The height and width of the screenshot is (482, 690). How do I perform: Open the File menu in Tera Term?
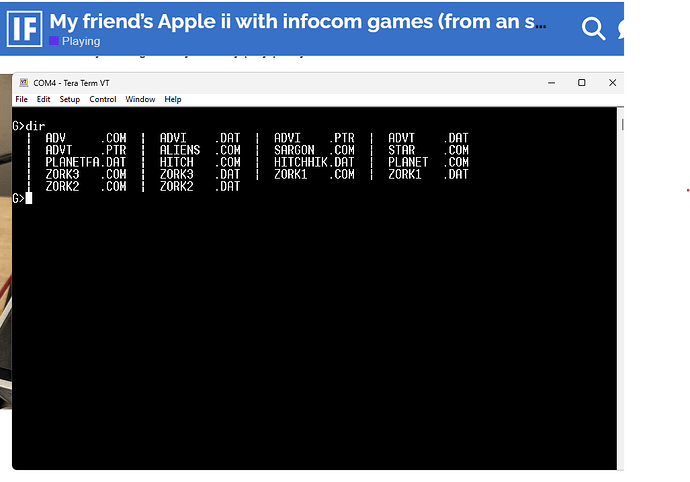[22, 99]
